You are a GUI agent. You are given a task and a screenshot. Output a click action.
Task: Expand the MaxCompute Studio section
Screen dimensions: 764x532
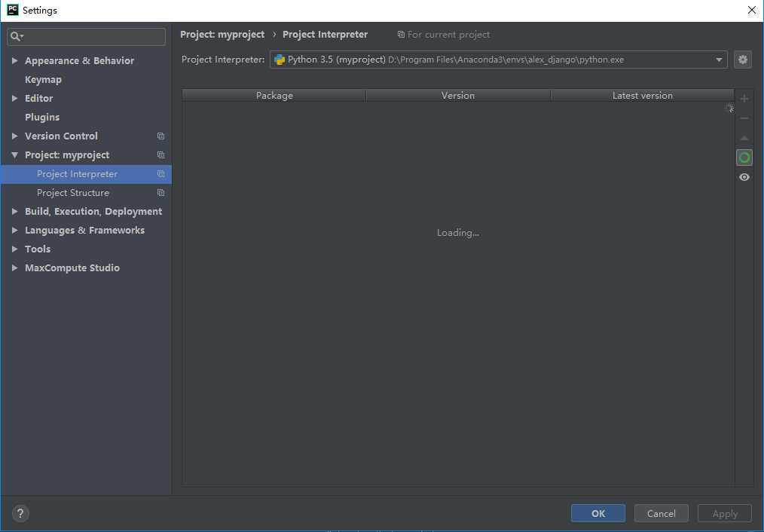[14, 268]
